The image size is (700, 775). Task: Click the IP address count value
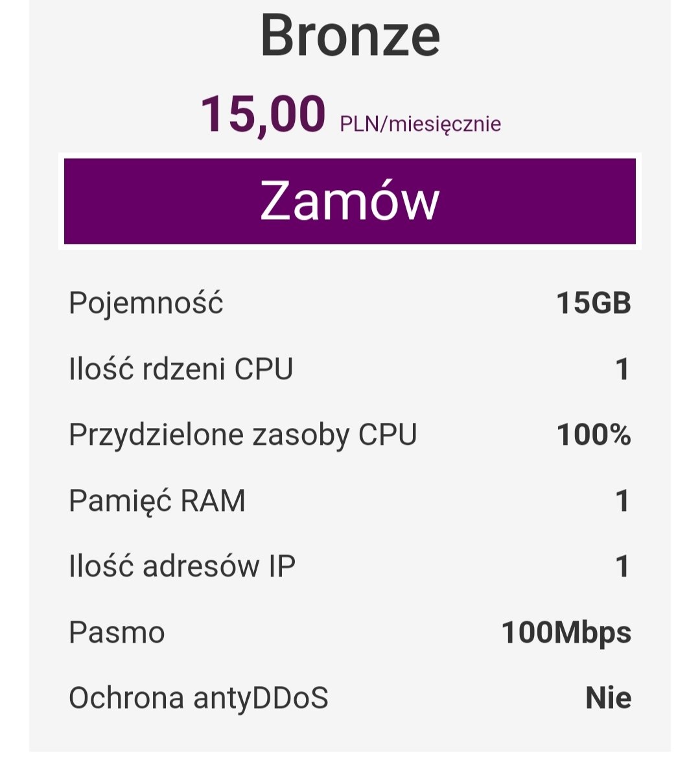point(622,566)
